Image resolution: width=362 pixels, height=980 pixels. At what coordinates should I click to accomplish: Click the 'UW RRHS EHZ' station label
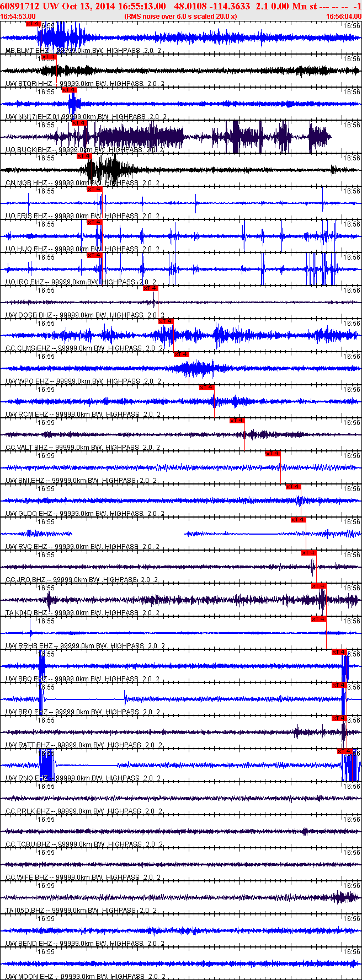pyautogui.click(x=29, y=646)
